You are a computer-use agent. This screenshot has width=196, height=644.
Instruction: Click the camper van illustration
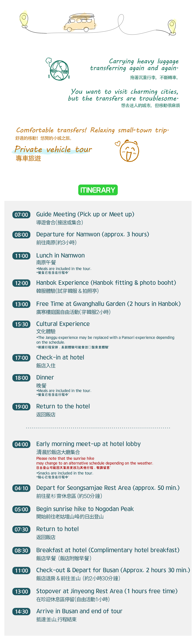[80, 23]
